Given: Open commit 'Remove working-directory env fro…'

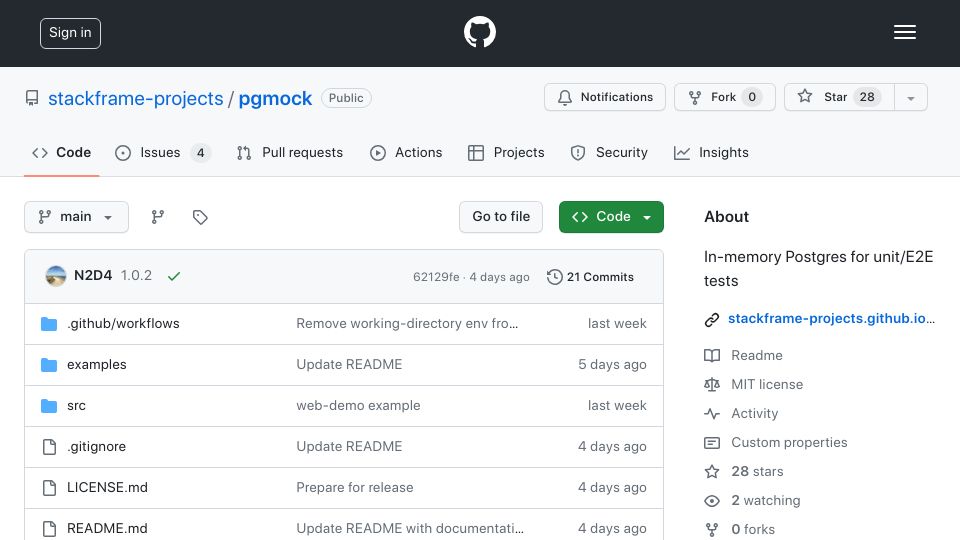Looking at the screenshot, I should [407, 323].
